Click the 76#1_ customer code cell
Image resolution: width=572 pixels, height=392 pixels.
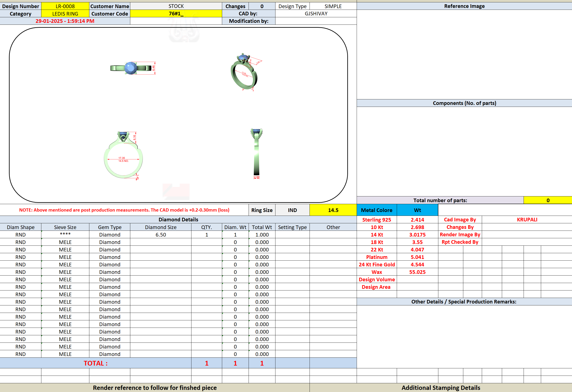pos(176,13)
